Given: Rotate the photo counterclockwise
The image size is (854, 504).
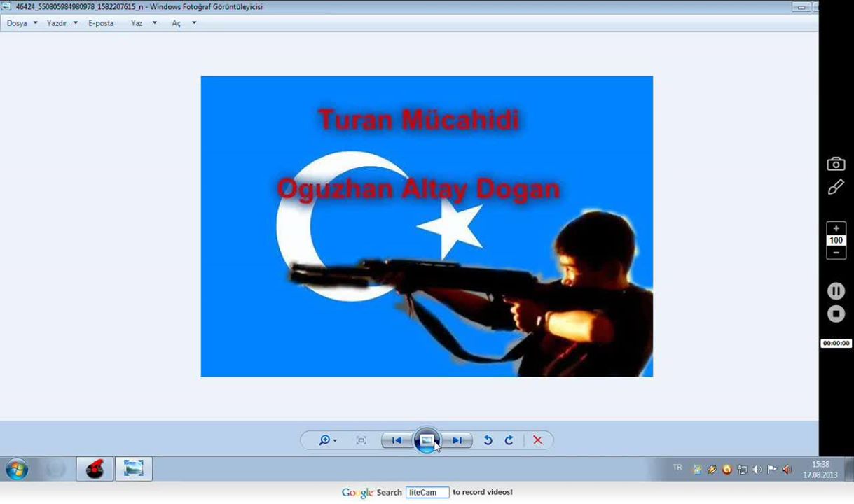Looking at the screenshot, I should click(488, 440).
